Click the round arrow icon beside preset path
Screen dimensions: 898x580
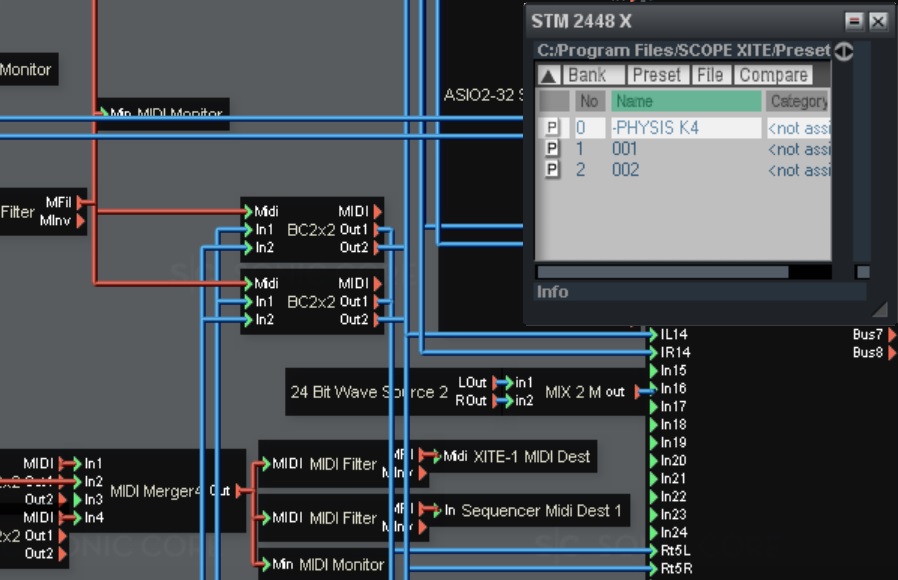[844, 51]
